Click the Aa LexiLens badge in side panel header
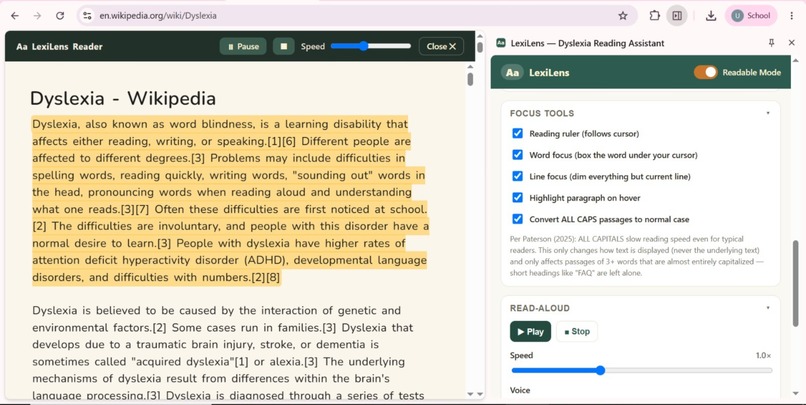This screenshot has height=405, width=806. tap(512, 72)
